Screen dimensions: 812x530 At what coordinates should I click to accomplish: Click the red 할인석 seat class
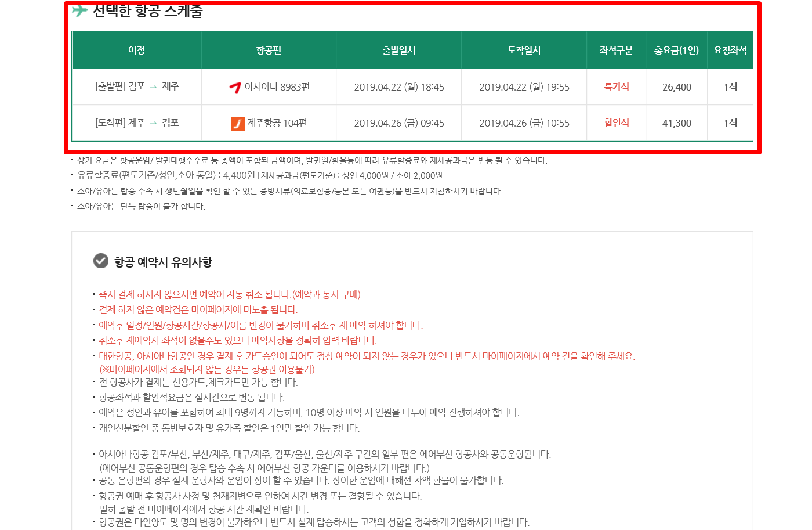(617, 122)
